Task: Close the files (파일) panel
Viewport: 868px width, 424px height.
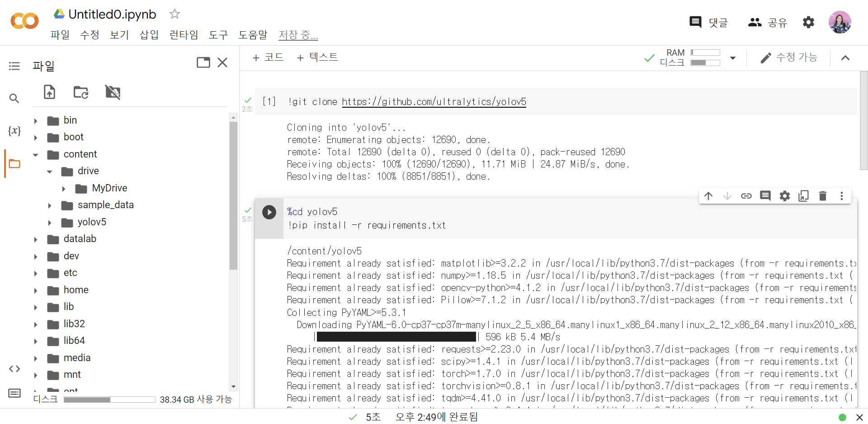Action: pyautogui.click(x=222, y=62)
